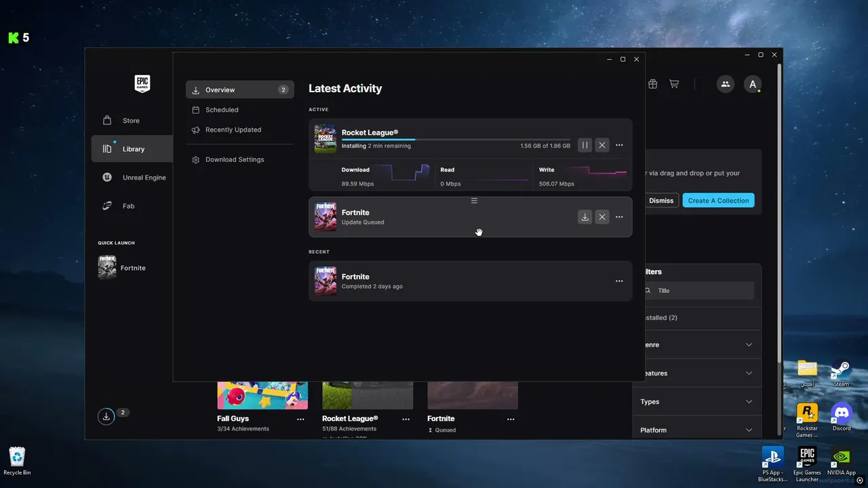The image size is (868, 488).
Task: Click the Rocket League install progress bar
Action: (456, 140)
